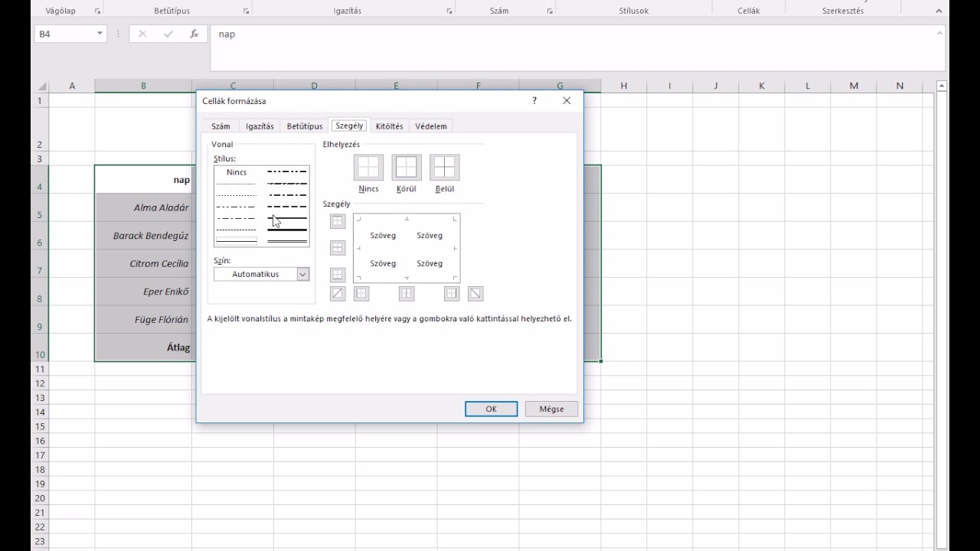Image resolution: width=980 pixels, height=551 pixels.
Task: Toggle the inside horizontal border button
Action: (338, 248)
